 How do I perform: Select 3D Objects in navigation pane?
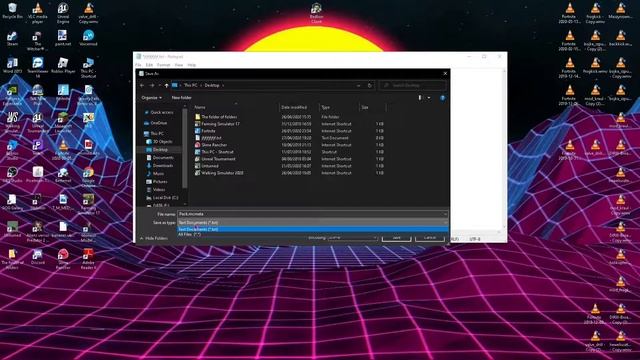tap(162, 142)
